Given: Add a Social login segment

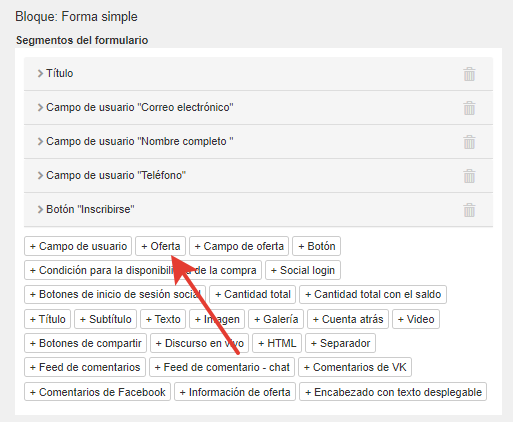Looking at the screenshot, I should point(303,270).
